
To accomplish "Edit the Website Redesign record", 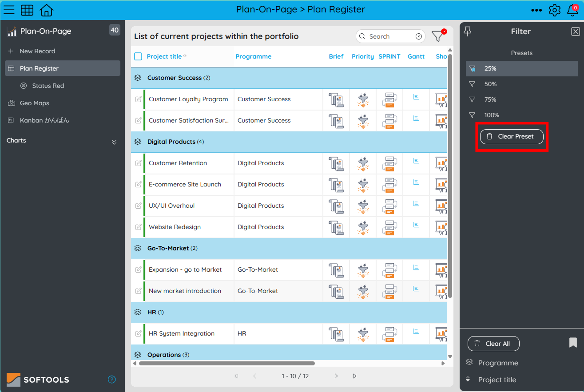I will click(138, 227).
